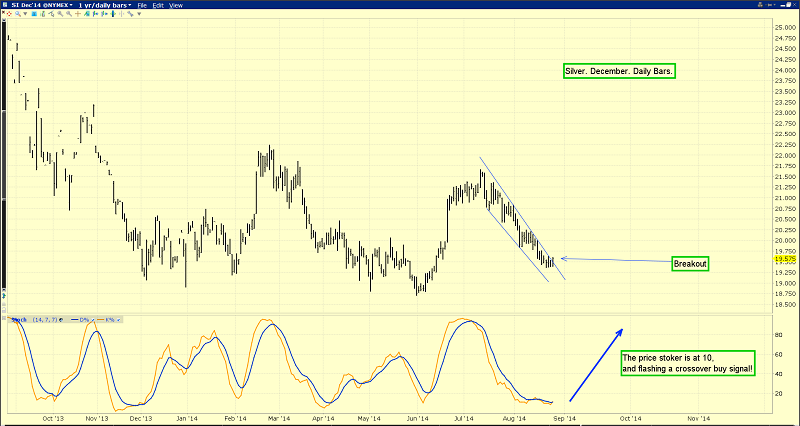Click the Stoch panel handle box

coord(4,320)
